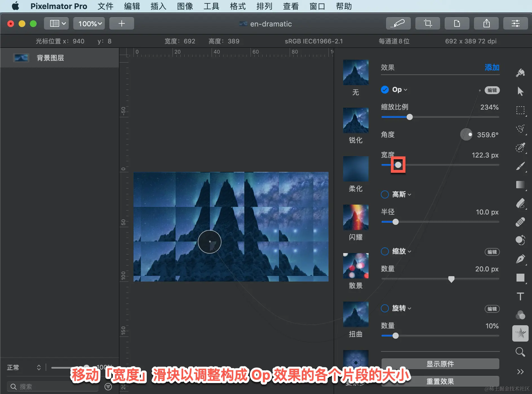Open the 高斯 effect type dropdown
This screenshot has height=394, width=532.
point(402,194)
